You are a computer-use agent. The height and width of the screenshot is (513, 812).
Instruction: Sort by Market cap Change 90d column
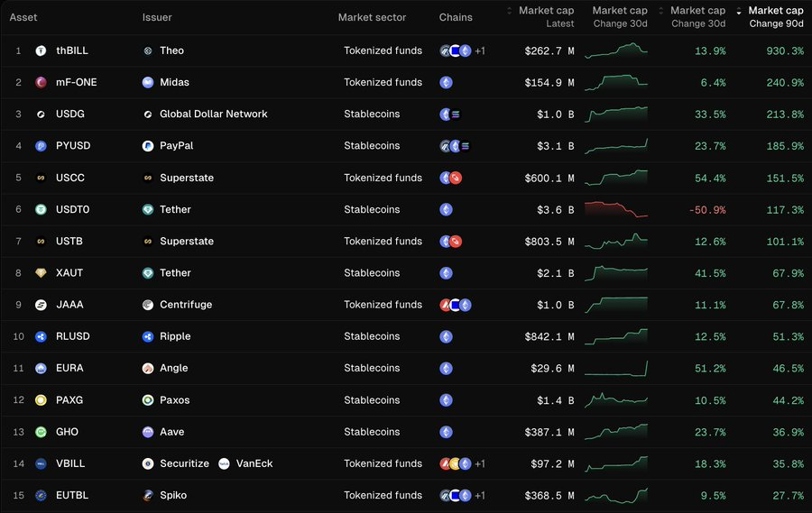pos(775,16)
